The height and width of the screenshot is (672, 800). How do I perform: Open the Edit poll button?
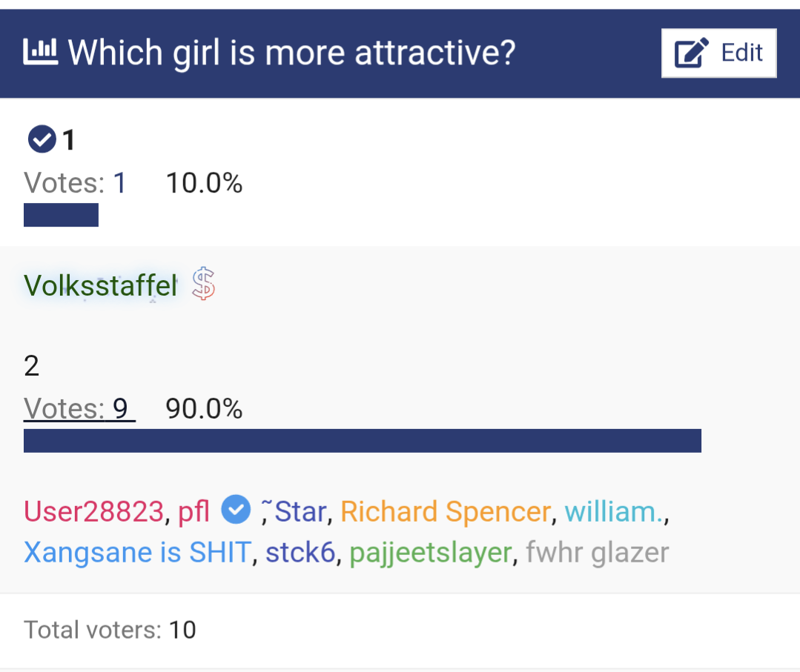click(719, 53)
